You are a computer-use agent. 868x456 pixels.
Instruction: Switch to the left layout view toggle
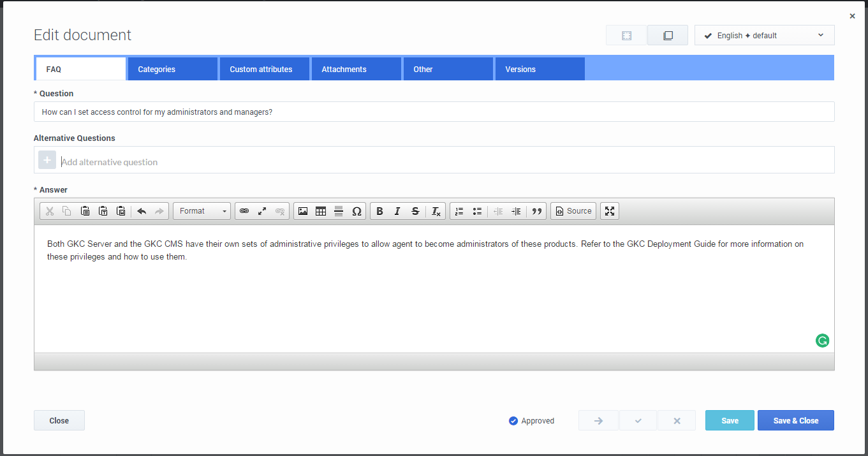pyautogui.click(x=626, y=36)
